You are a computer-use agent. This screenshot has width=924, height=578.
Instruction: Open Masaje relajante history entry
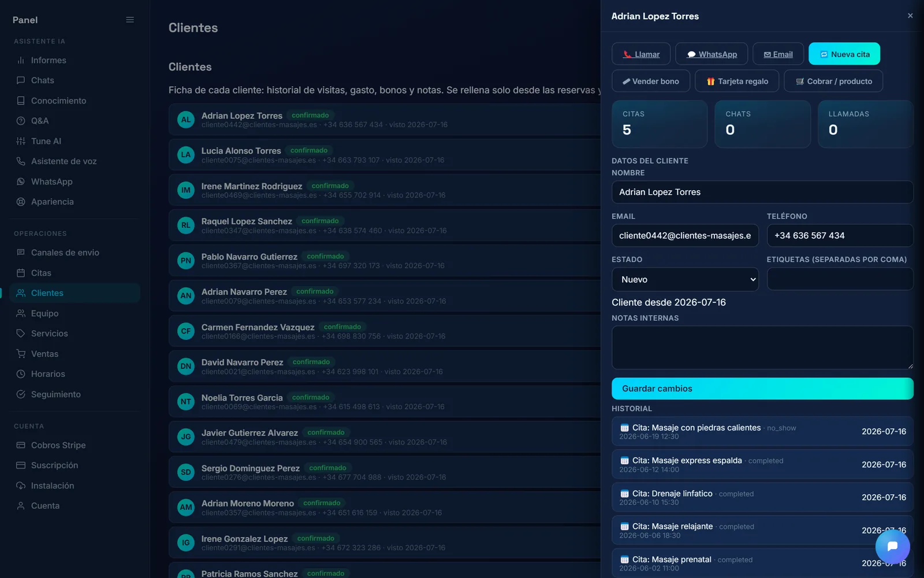click(762, 530)
